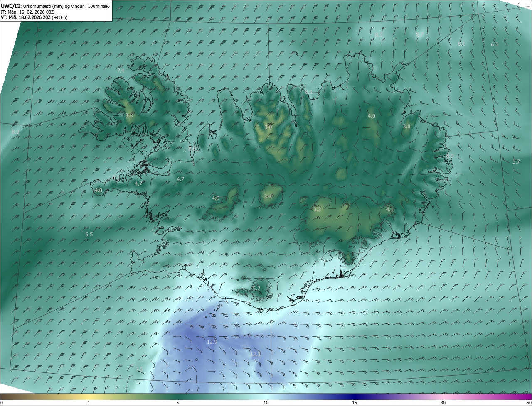Click the 50 tick on the color scale
The width and height of the screenshot is (532, 406).
click(529, 403)
